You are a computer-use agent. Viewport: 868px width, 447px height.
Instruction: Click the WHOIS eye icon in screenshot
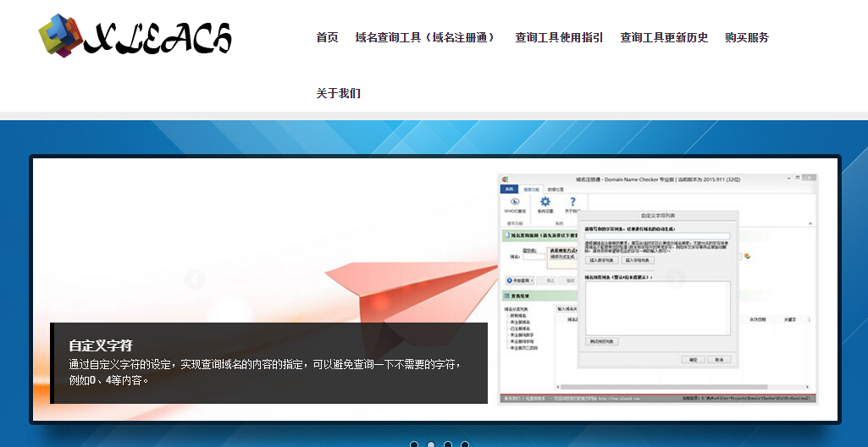[x=514, y=201]
